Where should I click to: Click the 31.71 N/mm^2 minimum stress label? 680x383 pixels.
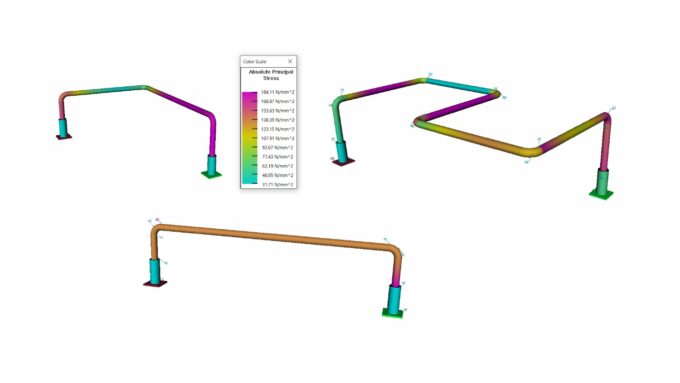pos(278,185)
